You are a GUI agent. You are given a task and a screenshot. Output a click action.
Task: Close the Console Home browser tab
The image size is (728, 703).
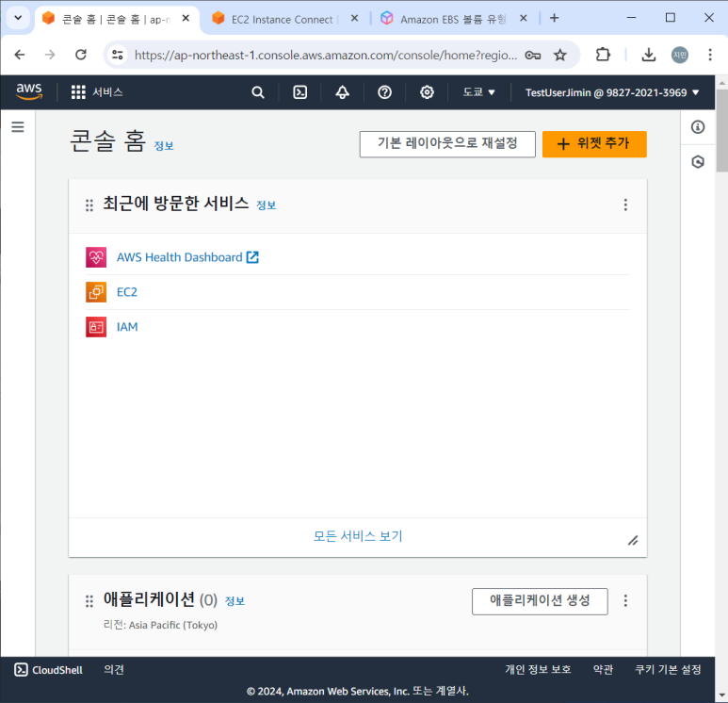click(x=186, y=18)
